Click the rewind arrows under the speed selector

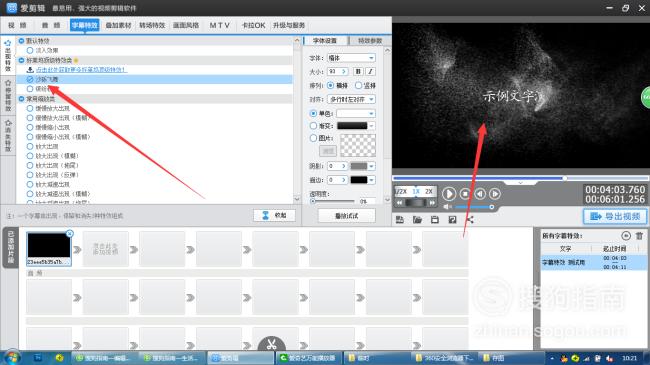pos(399,203)
